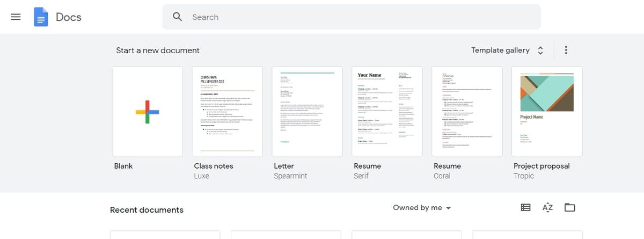This screenshot has width=644, height=239.
Task: Click the Template gallery button
Action: [507, 50]
